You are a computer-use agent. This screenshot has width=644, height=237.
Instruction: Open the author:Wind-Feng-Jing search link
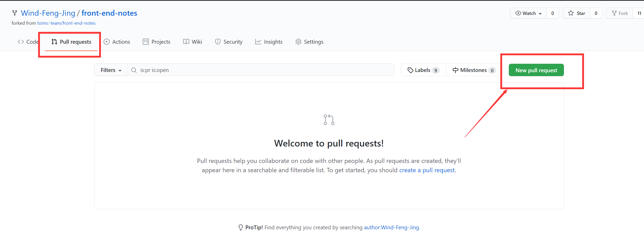coord(391,227)
